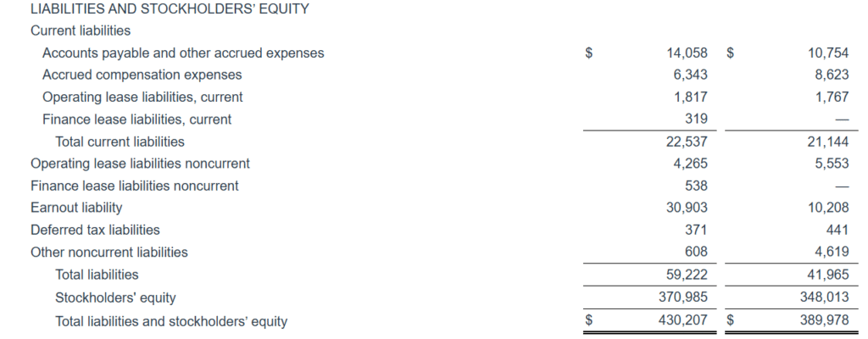Click the Total liabilities row label
Screen dimensions: 868x339
tap(97, 275)
